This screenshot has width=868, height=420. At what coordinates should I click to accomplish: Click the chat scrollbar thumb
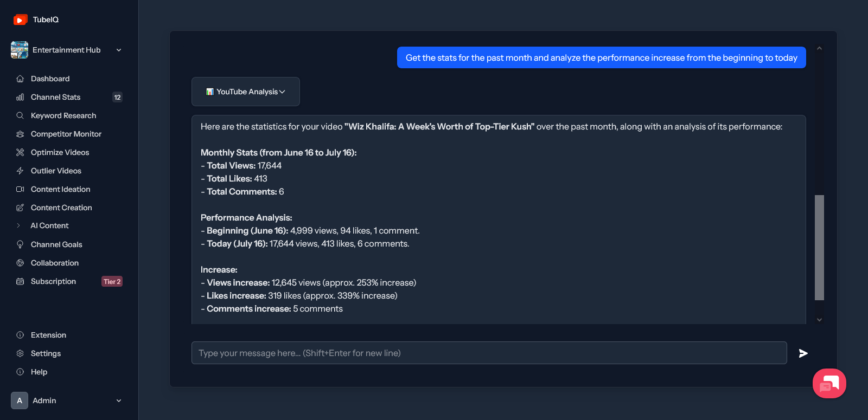coord(819,248)
